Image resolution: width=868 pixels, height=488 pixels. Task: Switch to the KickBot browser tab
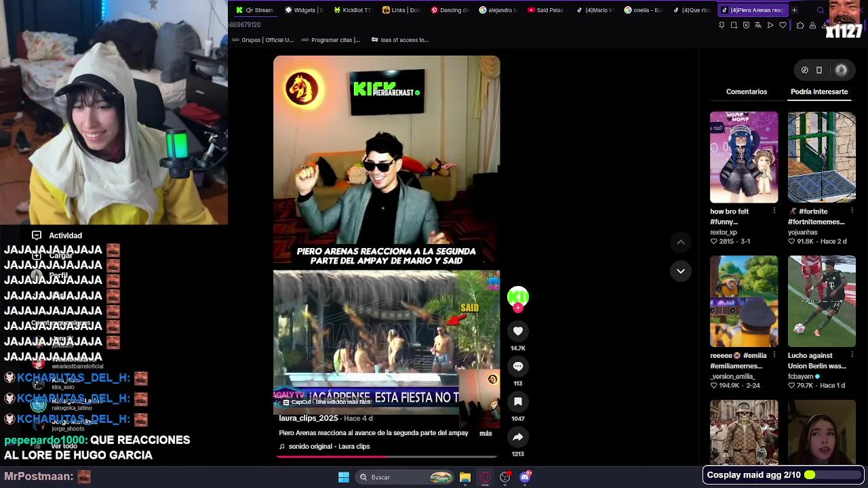[352, 10]
